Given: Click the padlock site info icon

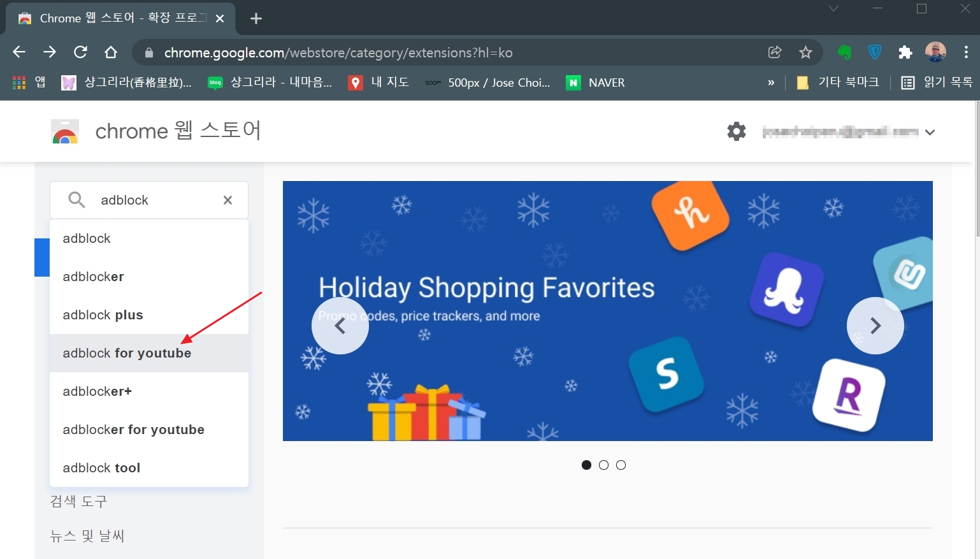Looking at the screenshot, I should click(x=149, y=53).
